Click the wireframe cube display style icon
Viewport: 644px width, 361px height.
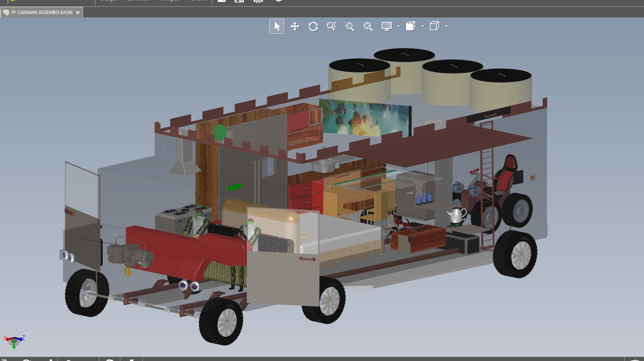(434, 26)
